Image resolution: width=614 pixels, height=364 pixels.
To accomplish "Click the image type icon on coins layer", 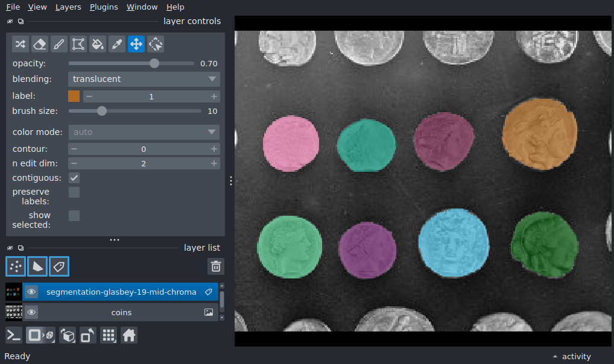I will click(209, 312).
